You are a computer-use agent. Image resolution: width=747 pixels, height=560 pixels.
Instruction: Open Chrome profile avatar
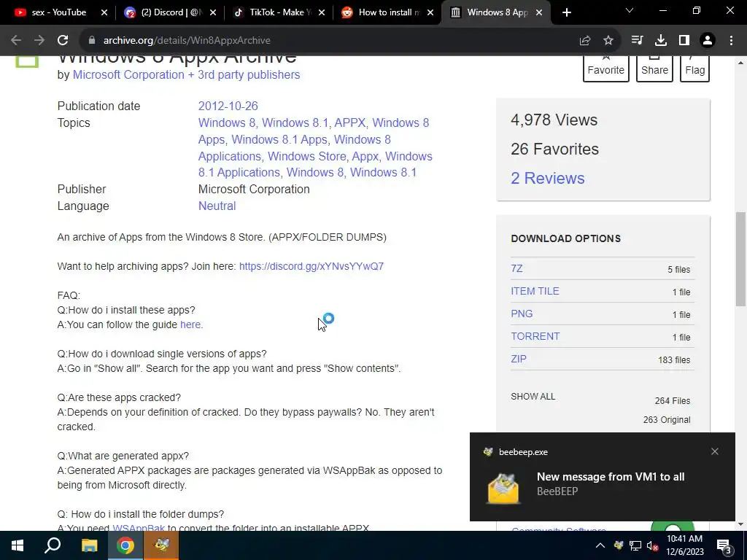[708, 41]
